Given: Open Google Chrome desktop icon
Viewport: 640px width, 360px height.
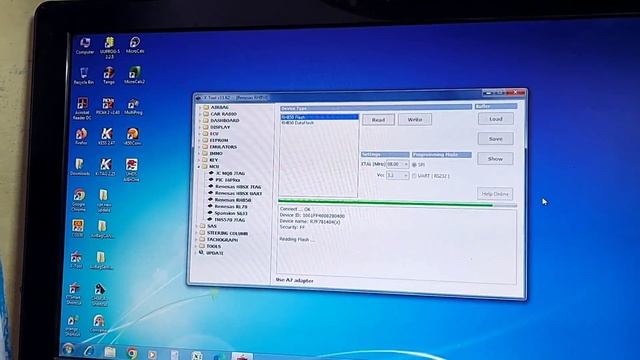Looking at the screenshot, I should click(x=78, y=200).
